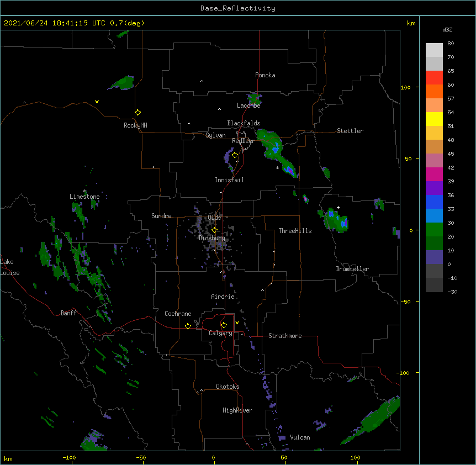Viewport: 476px width, 465px height.
Task: Click yellow V marker east of Calgary diamond
Action: 237,323
